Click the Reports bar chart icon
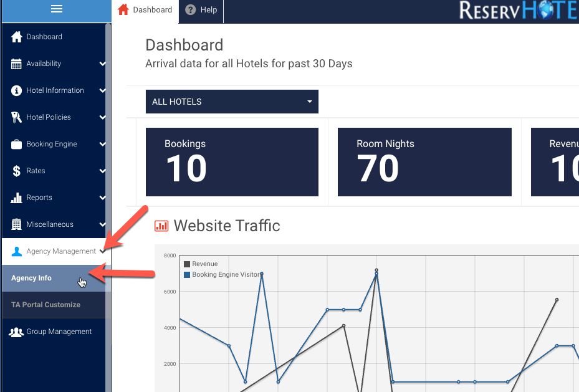Image resolution: width=579 pixels, height=392 pixels. pyautogui.click(x=16, y=198)
